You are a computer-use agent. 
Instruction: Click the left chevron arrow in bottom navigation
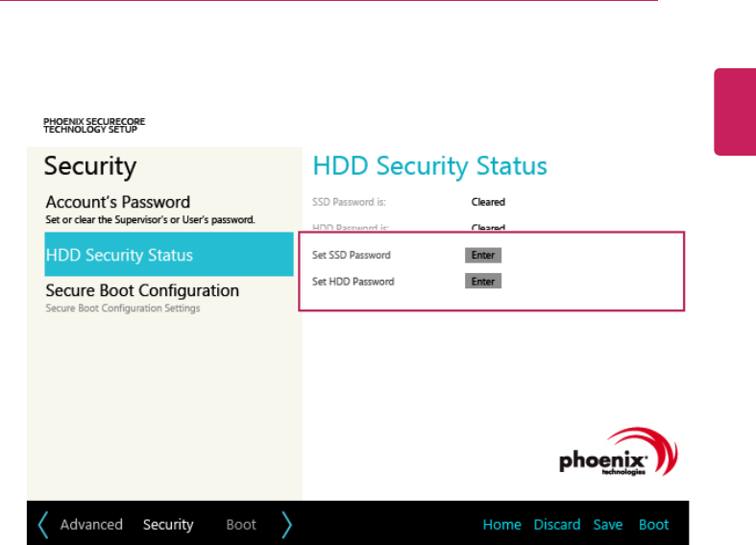click(x=43, y=525)
